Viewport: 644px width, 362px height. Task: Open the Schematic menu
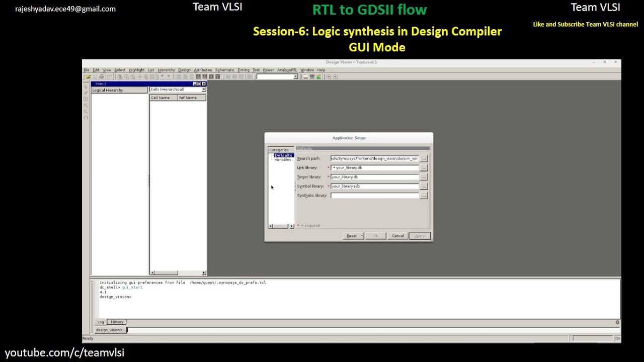(x=224, y=70)
